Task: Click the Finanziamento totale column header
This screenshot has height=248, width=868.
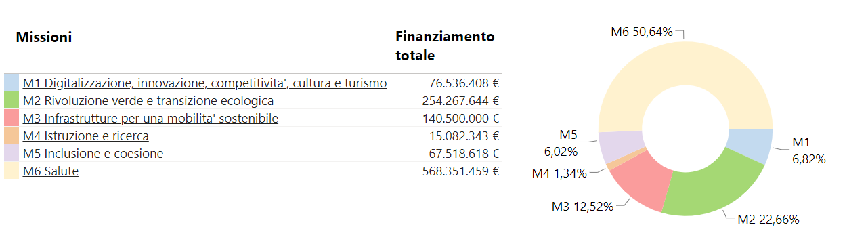Action: (446, 45)
